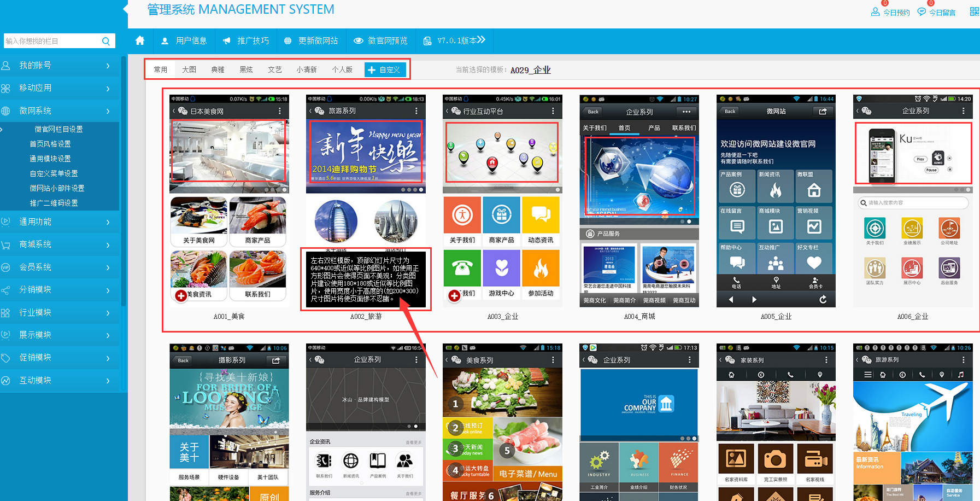Open 推广技巧 megaphone item
The image size is (980, 501).
coord(246,40)
